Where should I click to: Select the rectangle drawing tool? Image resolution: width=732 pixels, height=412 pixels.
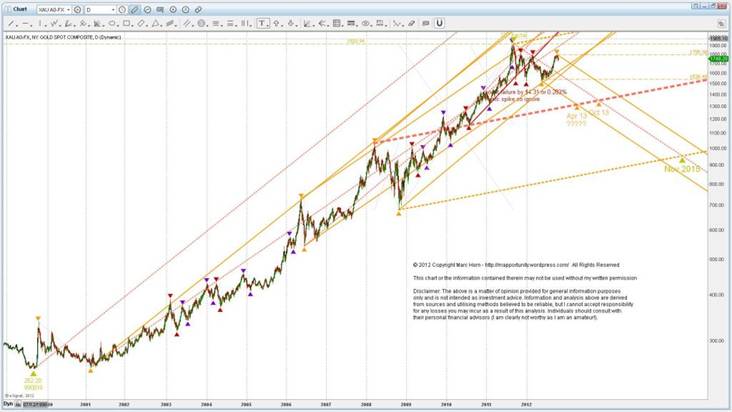coord(126,23)
